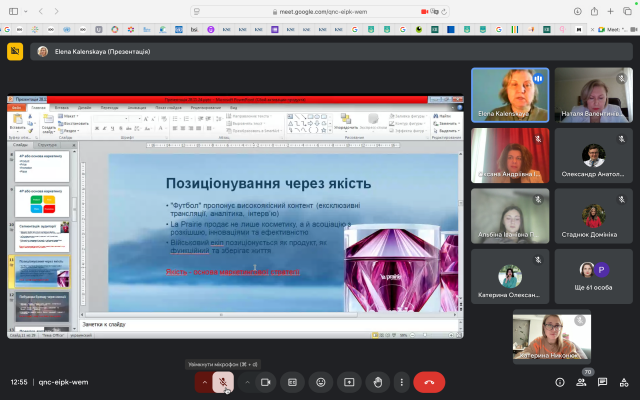Click the meet.google.com address bar
The image size is (640, 400).
(x=320, y=12)
